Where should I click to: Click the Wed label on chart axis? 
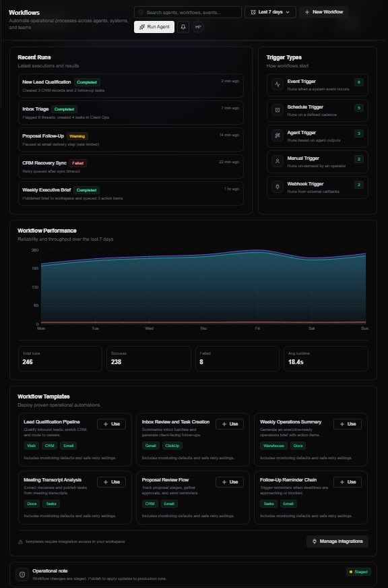point(149,328)
